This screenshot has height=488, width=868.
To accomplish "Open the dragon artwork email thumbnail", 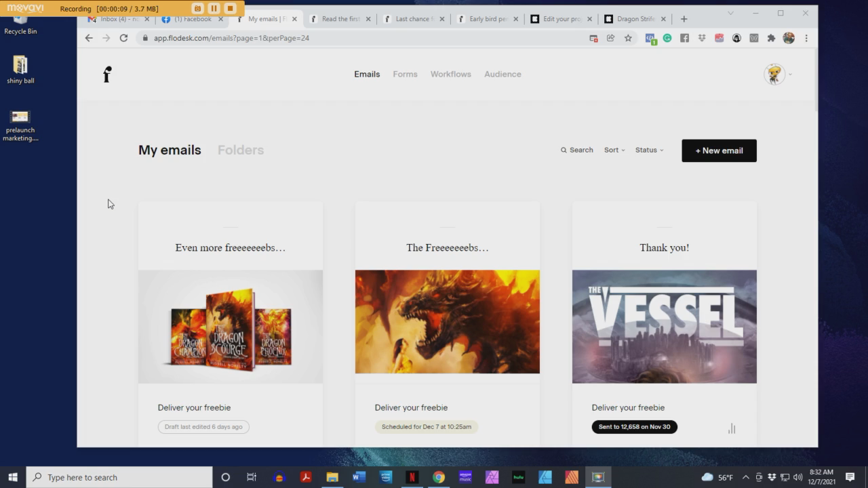I will [x=447, y=322].
